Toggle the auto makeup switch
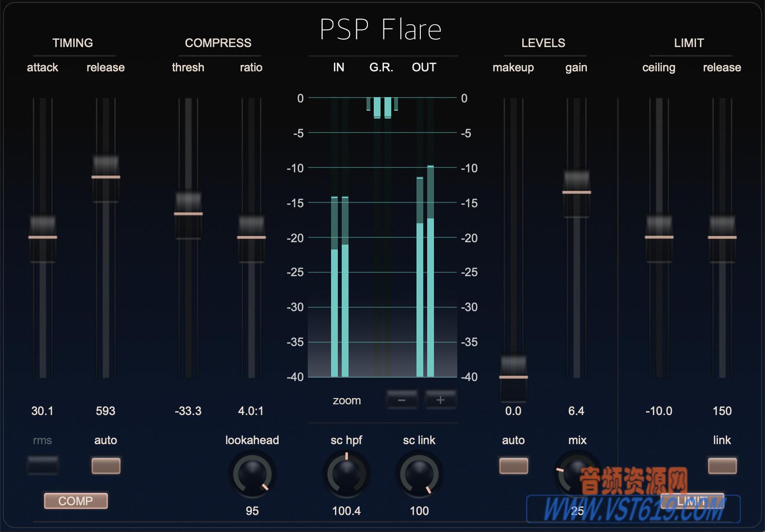This screenshot has width=765, height=532. click(x=514, y=465)
